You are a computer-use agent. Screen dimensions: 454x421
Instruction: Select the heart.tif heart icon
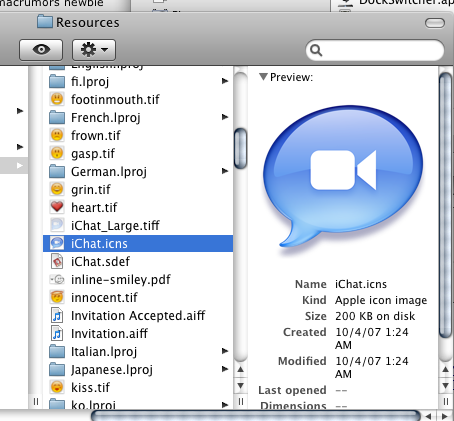point(57,207)
